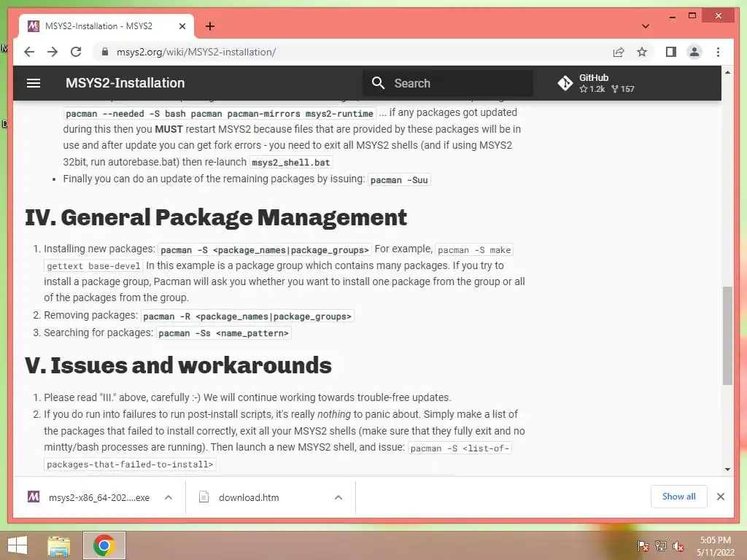Close the MSYS2-Installation tab
747x560 pixels.
(182, 26)
